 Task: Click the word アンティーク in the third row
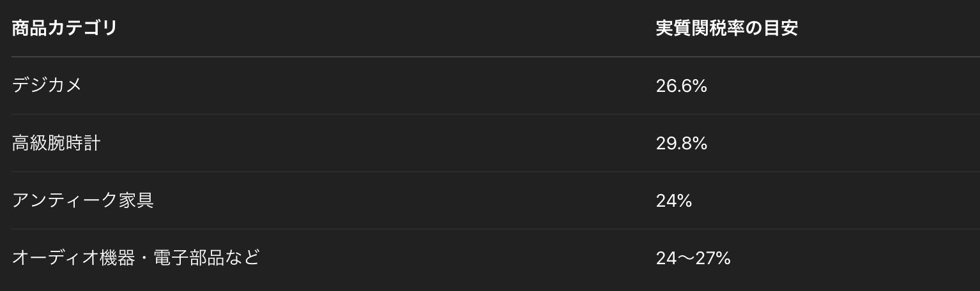pos(65,200)
